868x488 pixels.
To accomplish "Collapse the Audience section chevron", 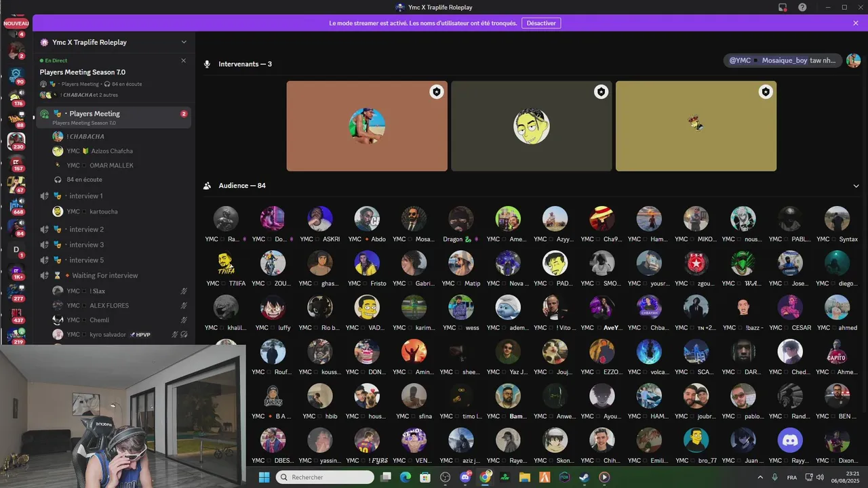I will pyautogui.click(x=856, y=186).
